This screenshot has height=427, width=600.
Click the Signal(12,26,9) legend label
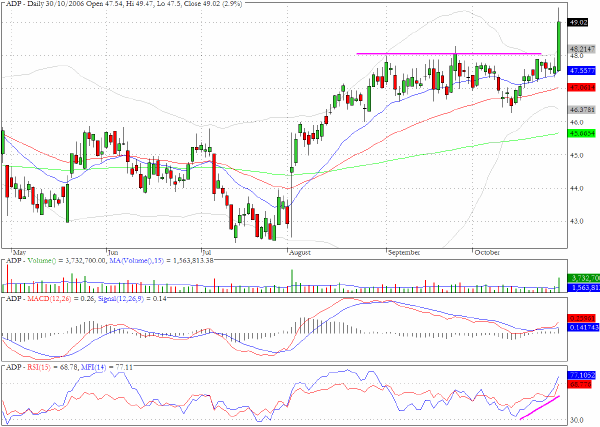[121, 298]
